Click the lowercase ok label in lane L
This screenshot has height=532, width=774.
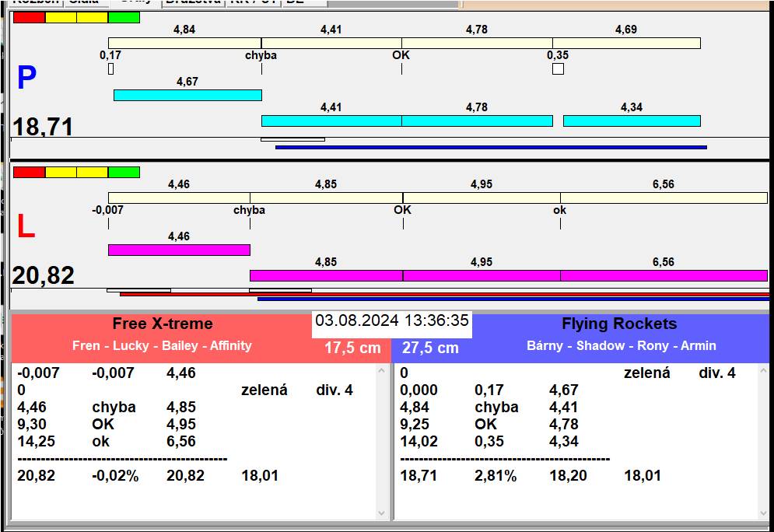[560, 210]
